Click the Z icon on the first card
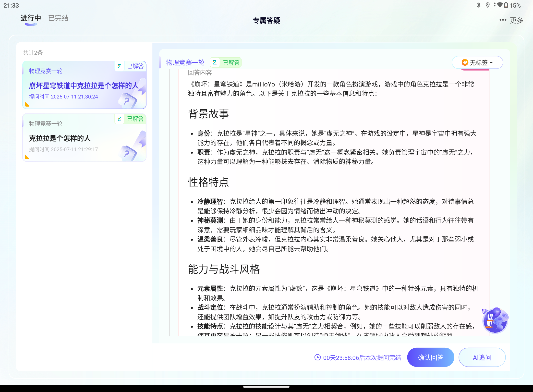The width and height of the screenshot is (533, 392). click(x=120, y=66)
